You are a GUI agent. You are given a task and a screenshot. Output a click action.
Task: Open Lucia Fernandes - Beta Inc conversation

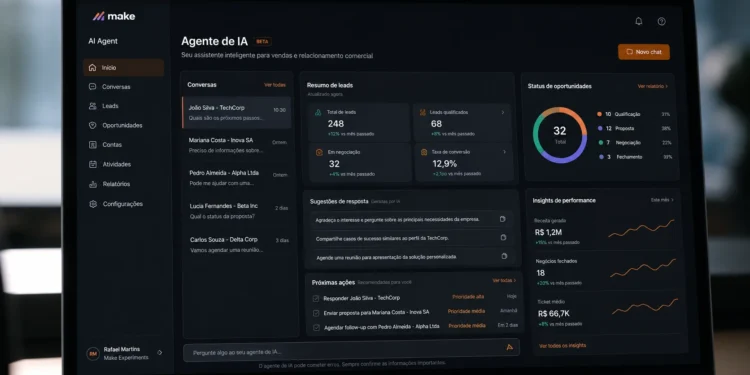pos(238,211)
